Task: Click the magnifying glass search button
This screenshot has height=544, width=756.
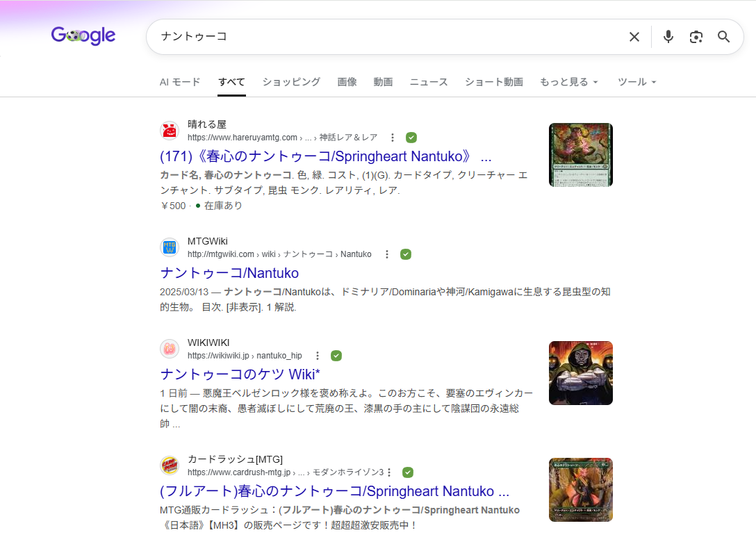Action: click(723, 37)
